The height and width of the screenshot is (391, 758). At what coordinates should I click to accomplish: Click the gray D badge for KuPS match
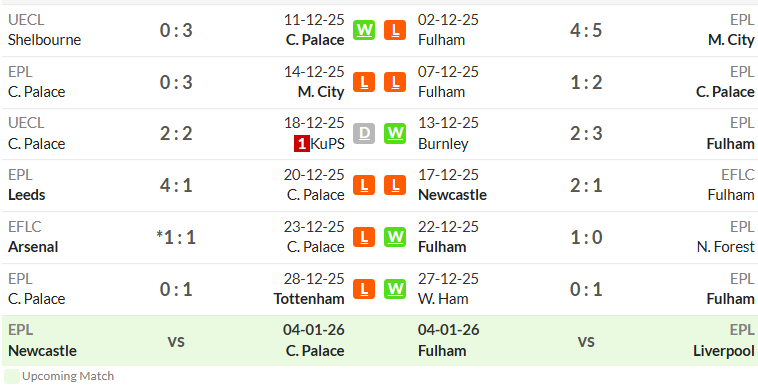click(364, 133)
